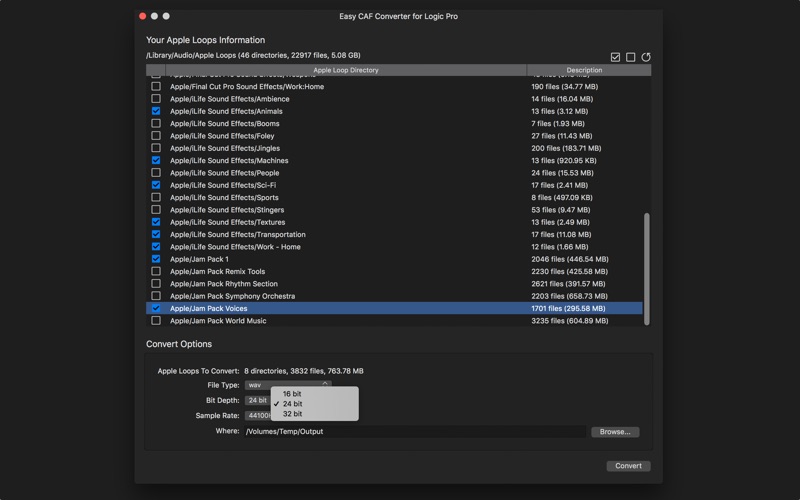The image size is (800, 500).
Task: Open the Bit Depth 24 bit dropdown
Action: coord(258,401)
